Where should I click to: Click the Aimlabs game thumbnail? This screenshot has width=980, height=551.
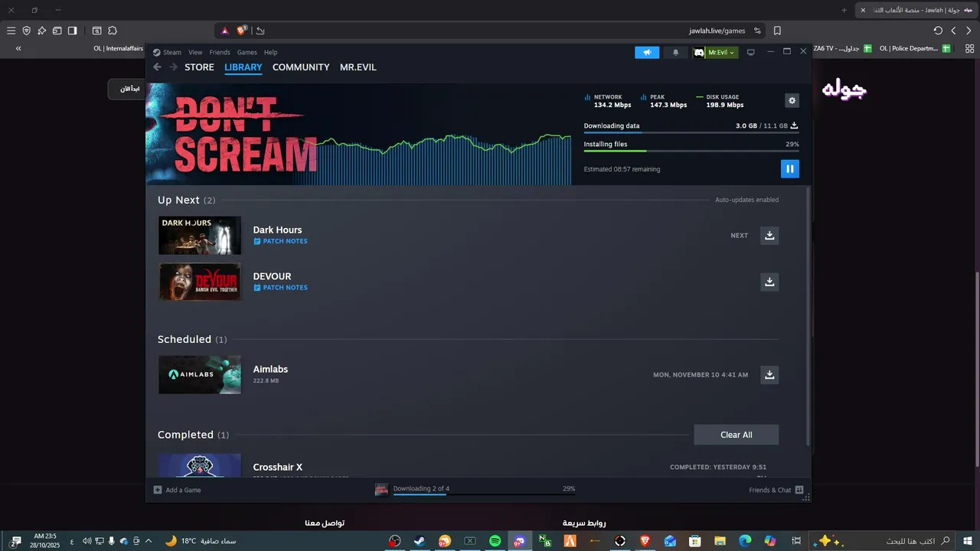pyautogui.click(x=200, y=374)
